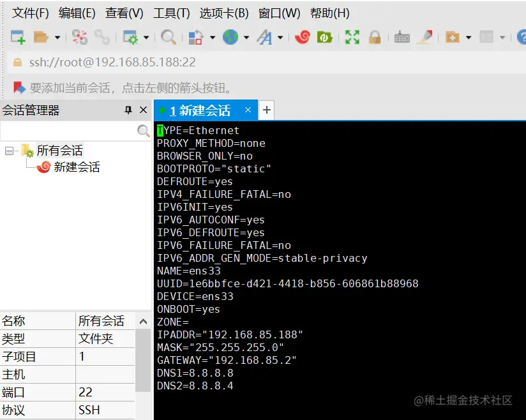Click the 主机 property label
Screen dimensions: 526x420
coord(13,375)
